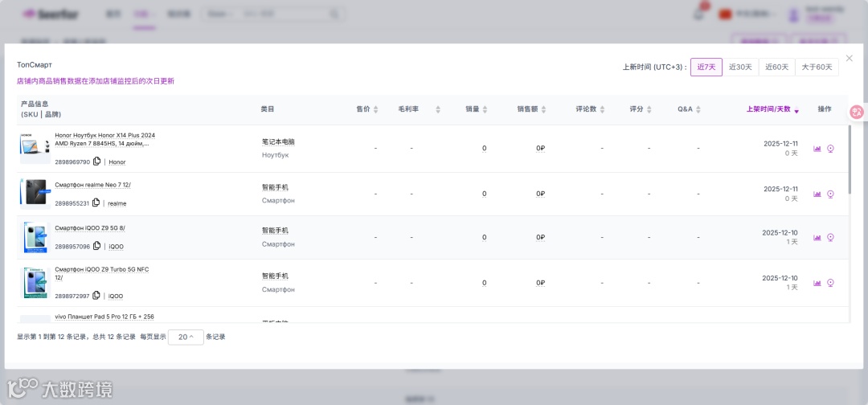
Task: Open the Смартфон iQOO Z9 Turbo 5G NFC link
Action: [x=102, y=273]
